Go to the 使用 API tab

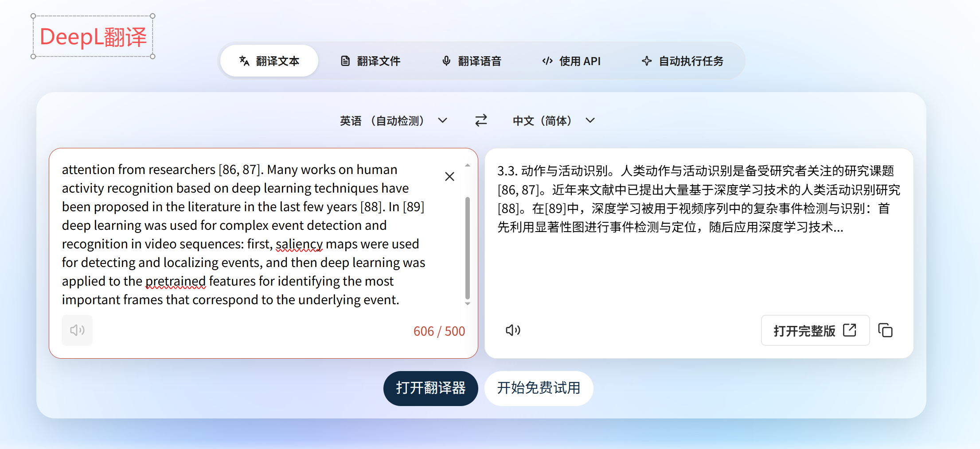tap(571, 61)
